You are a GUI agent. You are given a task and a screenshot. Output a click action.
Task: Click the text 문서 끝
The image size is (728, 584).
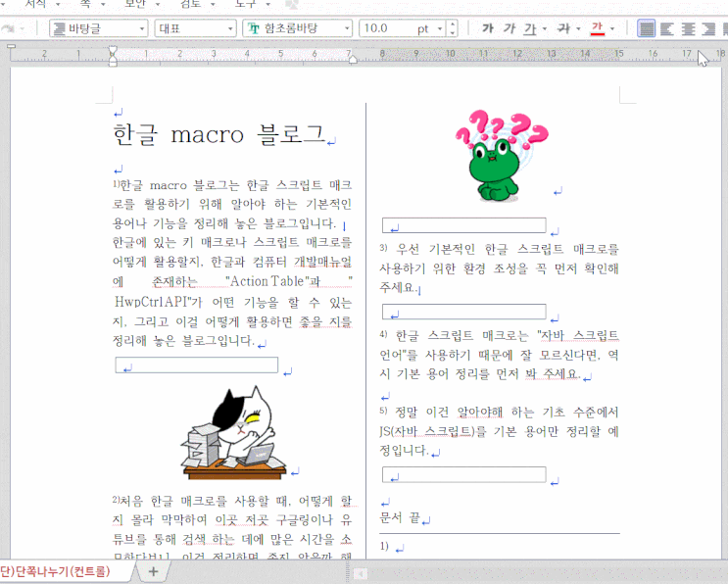pos(400,517)
